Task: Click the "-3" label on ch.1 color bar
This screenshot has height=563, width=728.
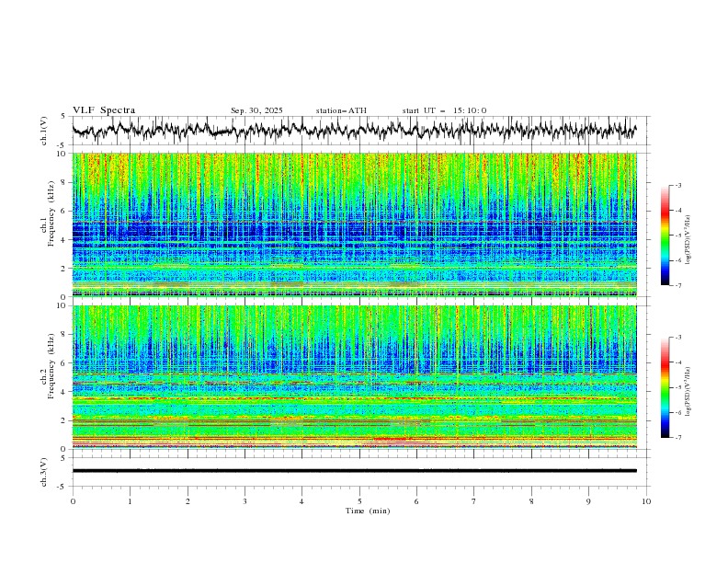Action: pos(677,185)
